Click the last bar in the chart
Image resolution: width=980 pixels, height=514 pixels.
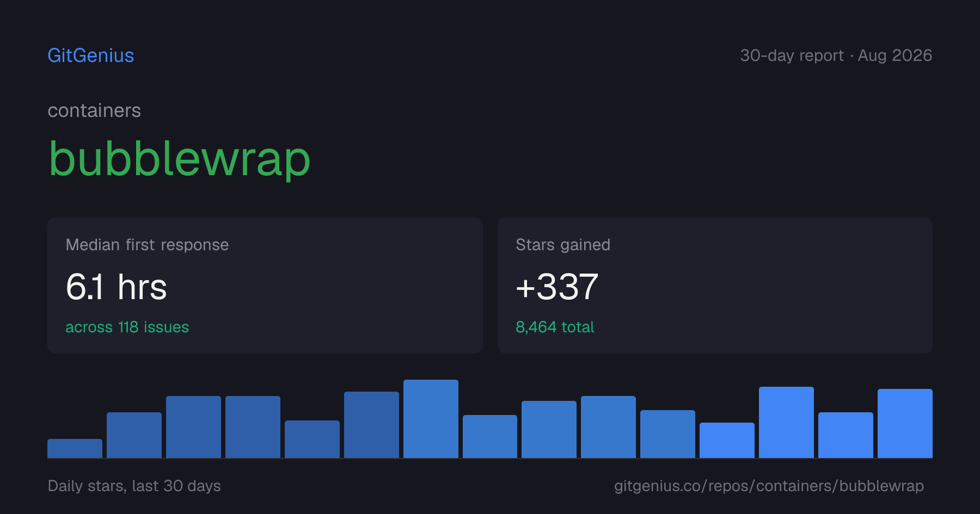(905, 423)
